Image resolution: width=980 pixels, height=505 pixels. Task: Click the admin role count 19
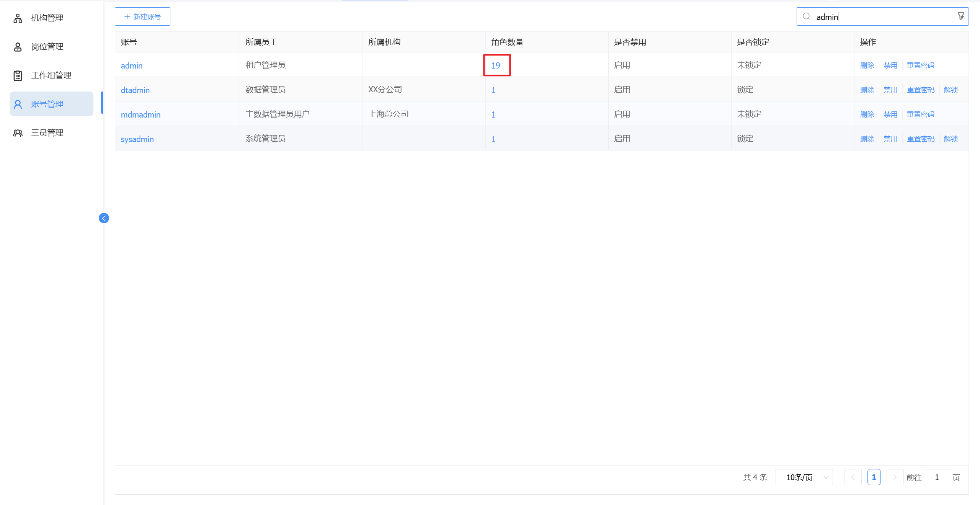496,65
